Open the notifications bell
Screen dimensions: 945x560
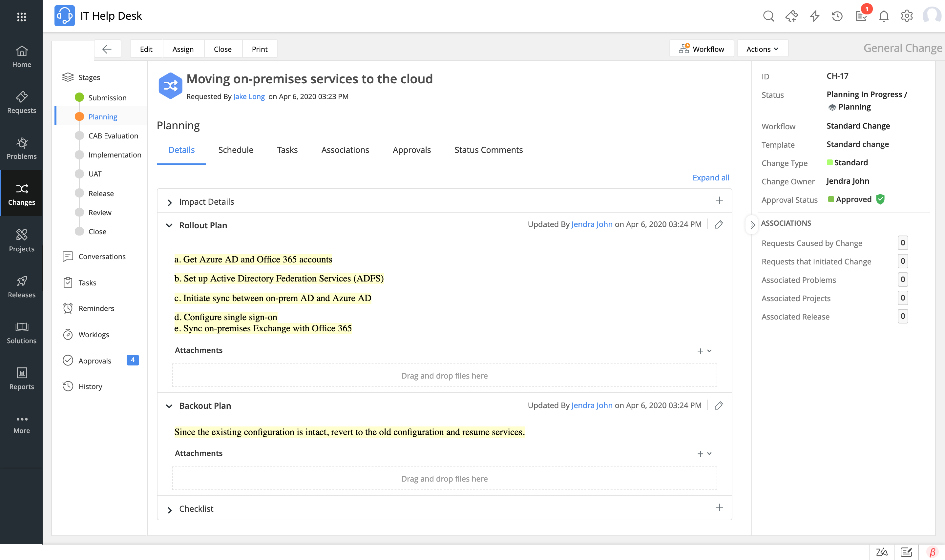click(x=884, y=16)
